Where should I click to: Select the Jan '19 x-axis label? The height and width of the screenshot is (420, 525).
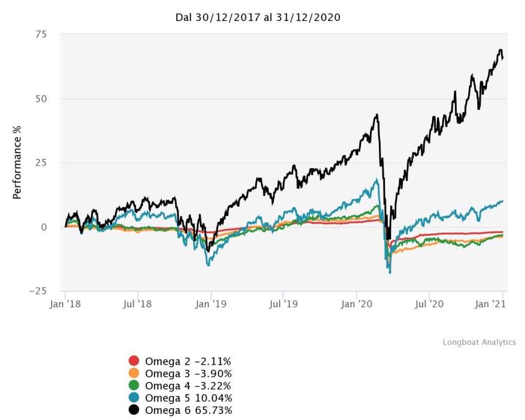[x=211, y=304]
